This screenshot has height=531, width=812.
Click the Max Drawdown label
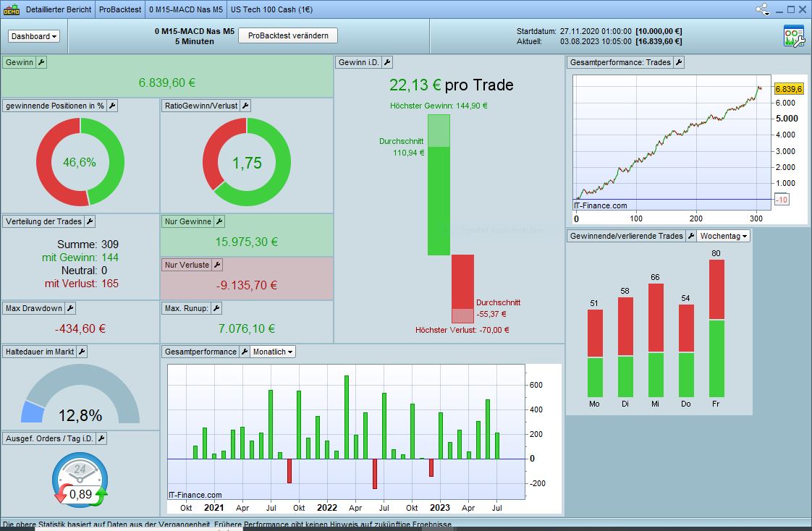(34, 309)
